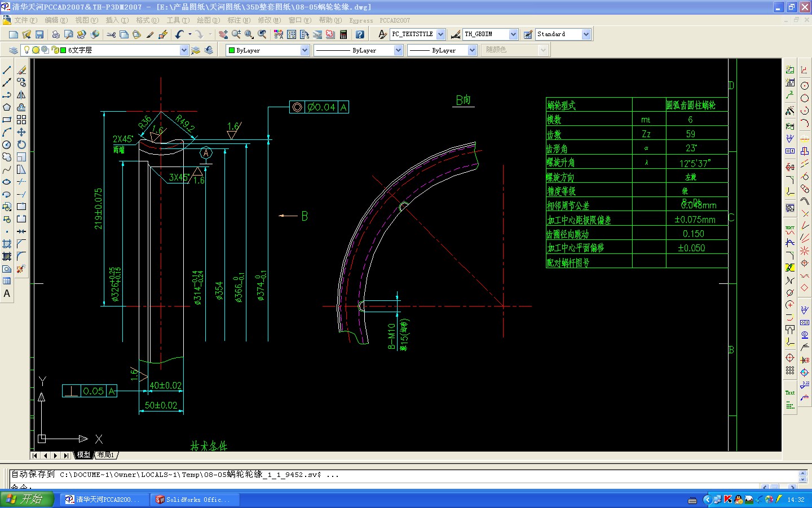
Task: Open the 插入(I) menu
Action: pyautogui.click(x=117, y=20)
